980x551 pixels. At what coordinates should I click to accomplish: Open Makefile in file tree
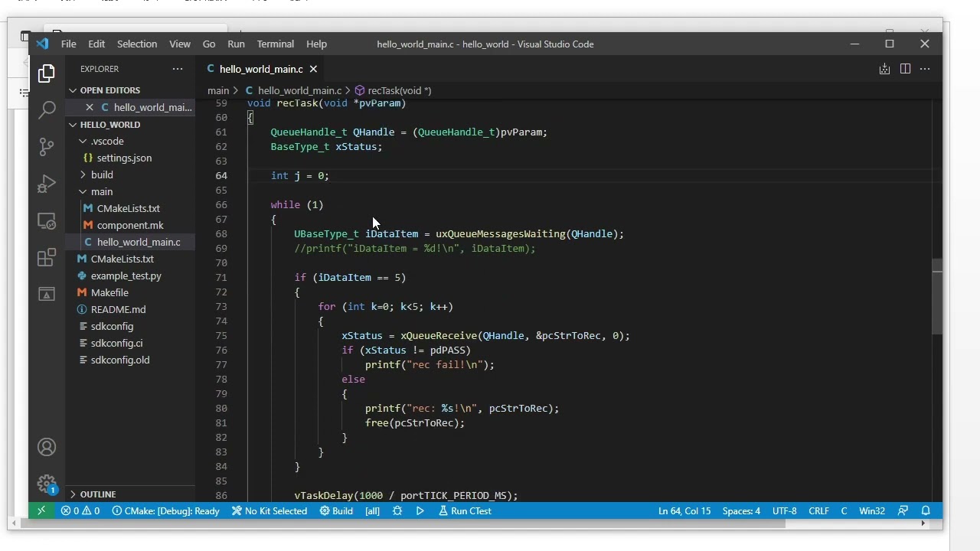click(x=109, y=292)
